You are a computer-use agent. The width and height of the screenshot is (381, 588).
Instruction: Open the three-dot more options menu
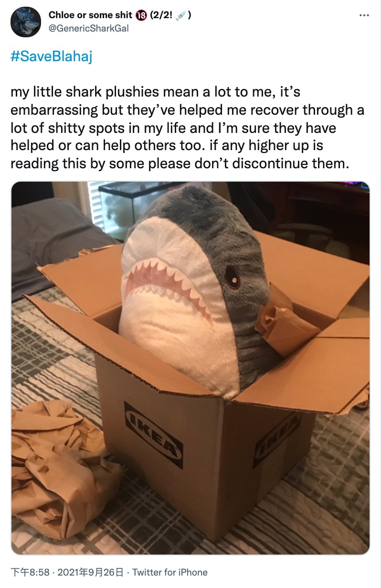click(x=364, y=16)
